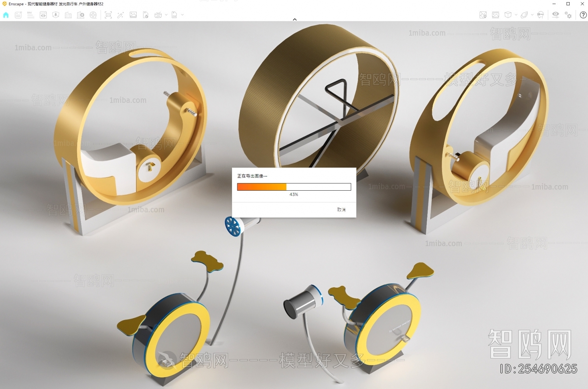This screenshot has width=588, height=389.
Task: Open visual settings eye slider icon
Action: coord(555,15)
